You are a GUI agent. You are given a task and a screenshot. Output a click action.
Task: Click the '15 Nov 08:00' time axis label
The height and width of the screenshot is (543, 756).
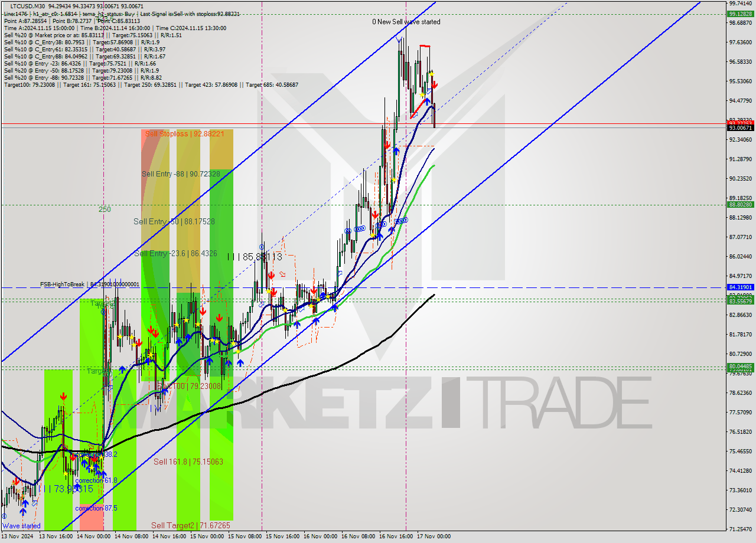(x=245, y=537)
